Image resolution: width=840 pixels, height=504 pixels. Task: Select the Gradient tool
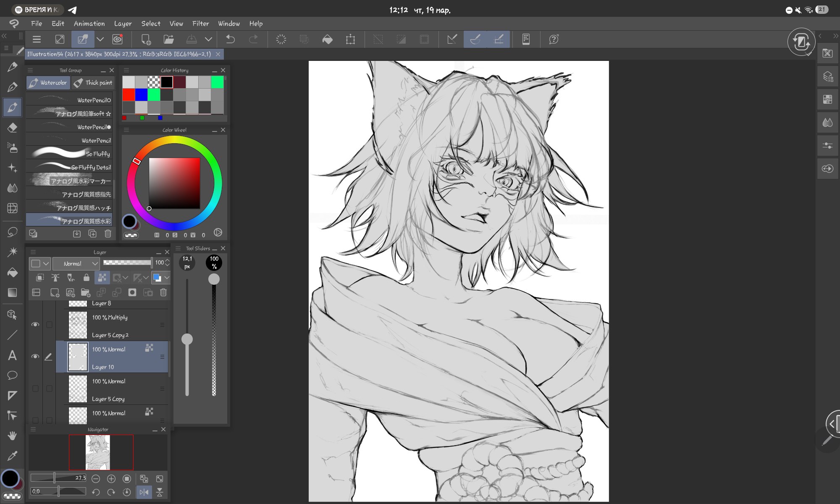pos(12,292)
